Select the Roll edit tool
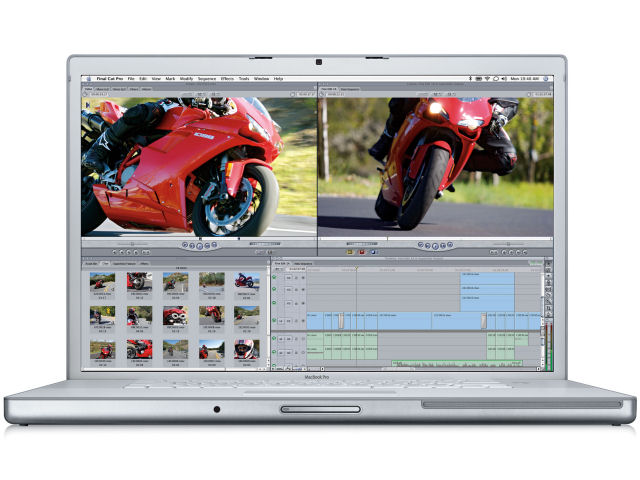Image resolution: width=640 pixels, height=480 pixels. [x=549, y=282]
